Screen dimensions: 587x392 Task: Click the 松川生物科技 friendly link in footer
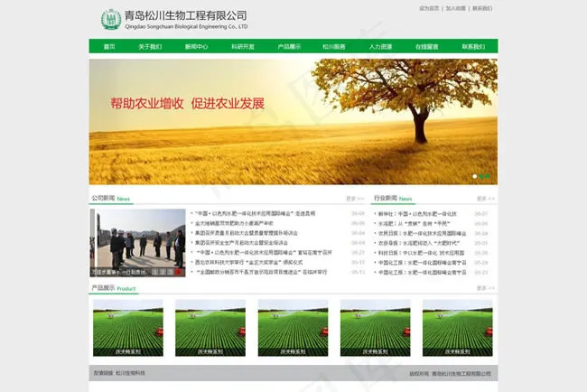pos(130,373)
